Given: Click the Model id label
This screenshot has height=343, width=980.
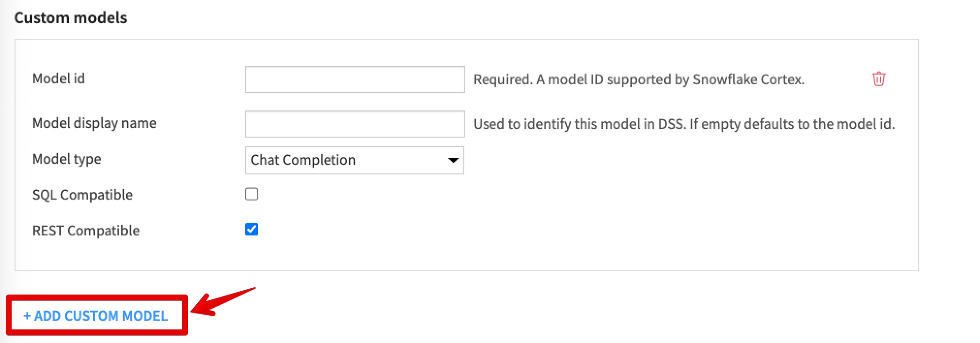Looking at the screenshot, I should point(58,78).
